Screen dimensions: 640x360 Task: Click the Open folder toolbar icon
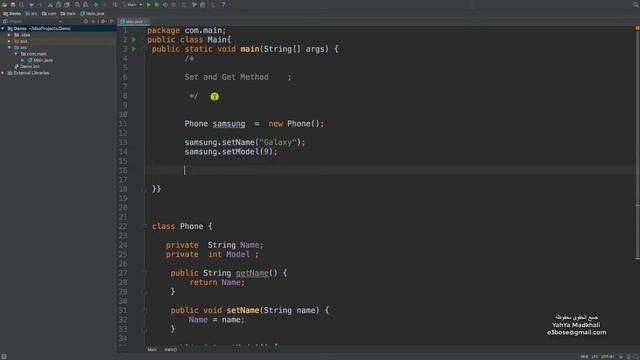coord(4,4)
